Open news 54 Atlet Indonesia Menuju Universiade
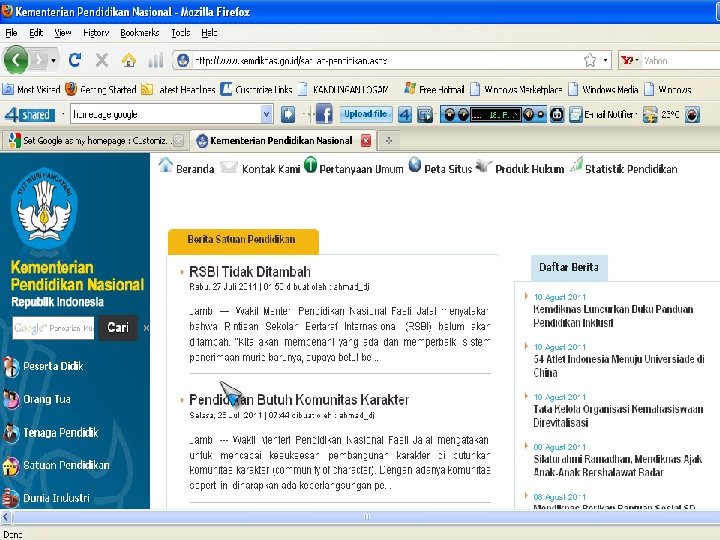The image size is (720, 540). click(x=619, y=366)
